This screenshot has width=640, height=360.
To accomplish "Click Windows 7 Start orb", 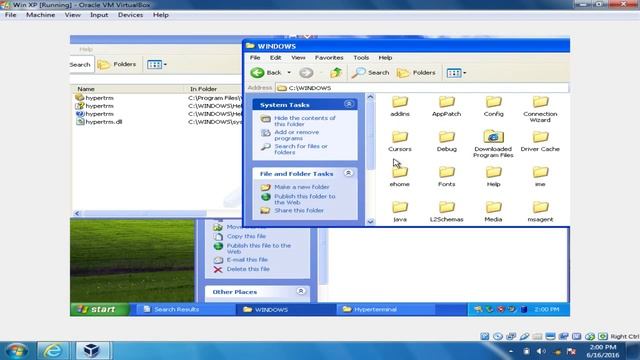I will (x=17, y=351).
